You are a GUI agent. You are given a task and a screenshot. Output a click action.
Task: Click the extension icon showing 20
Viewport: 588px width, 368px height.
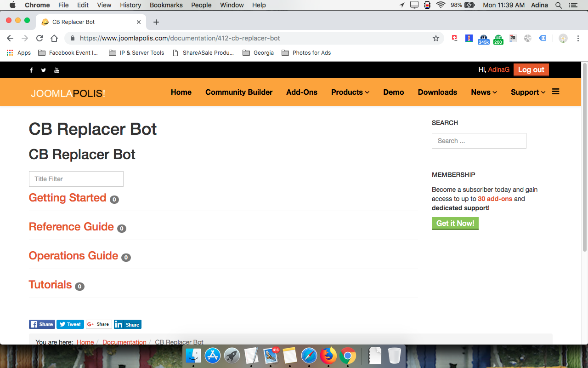click(513, 38)
